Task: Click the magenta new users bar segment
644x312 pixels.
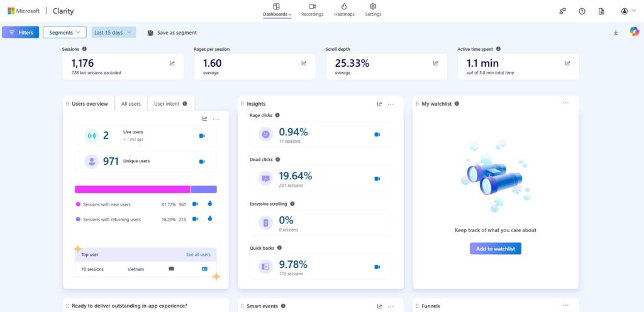Action: [132, 189]
